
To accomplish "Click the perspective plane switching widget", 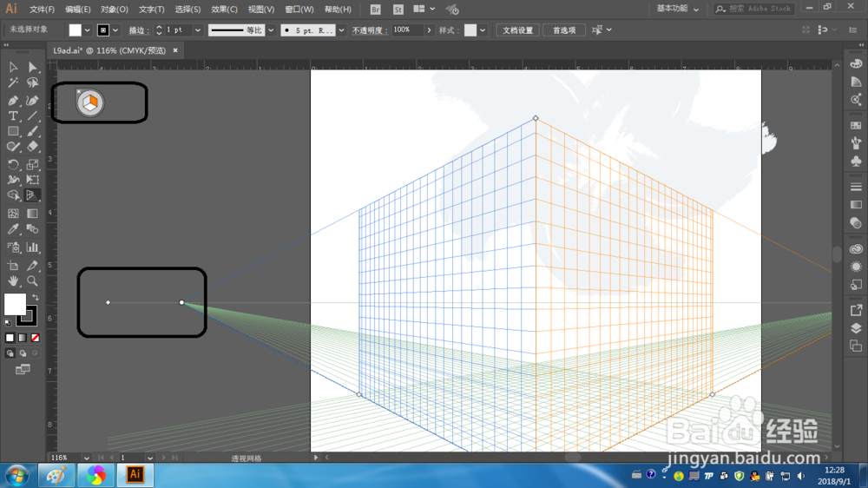I will pyautogui.click(x=89, y=103).
